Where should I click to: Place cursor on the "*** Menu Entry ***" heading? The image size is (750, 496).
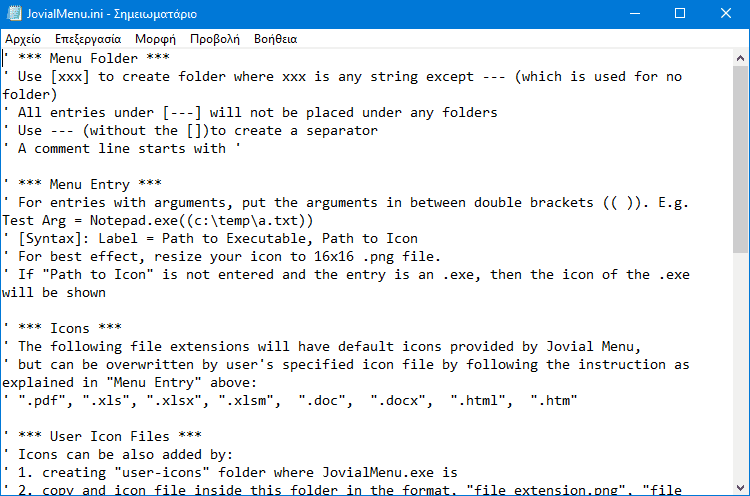tap(90, 184)
